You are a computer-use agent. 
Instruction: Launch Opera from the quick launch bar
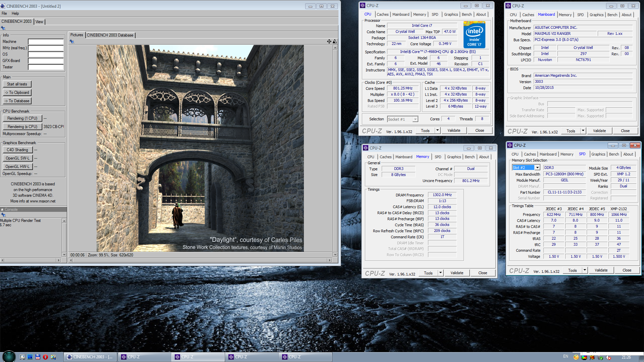(45, 357)
